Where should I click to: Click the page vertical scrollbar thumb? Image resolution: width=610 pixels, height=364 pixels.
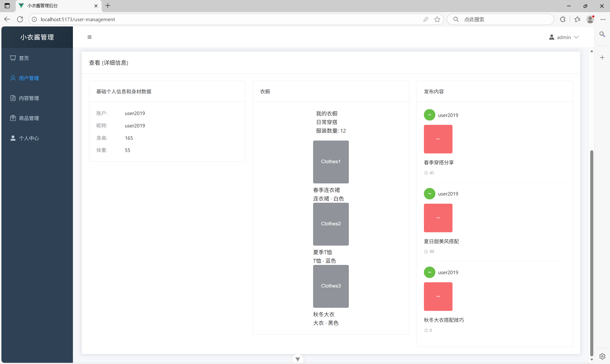pos(592,253)
